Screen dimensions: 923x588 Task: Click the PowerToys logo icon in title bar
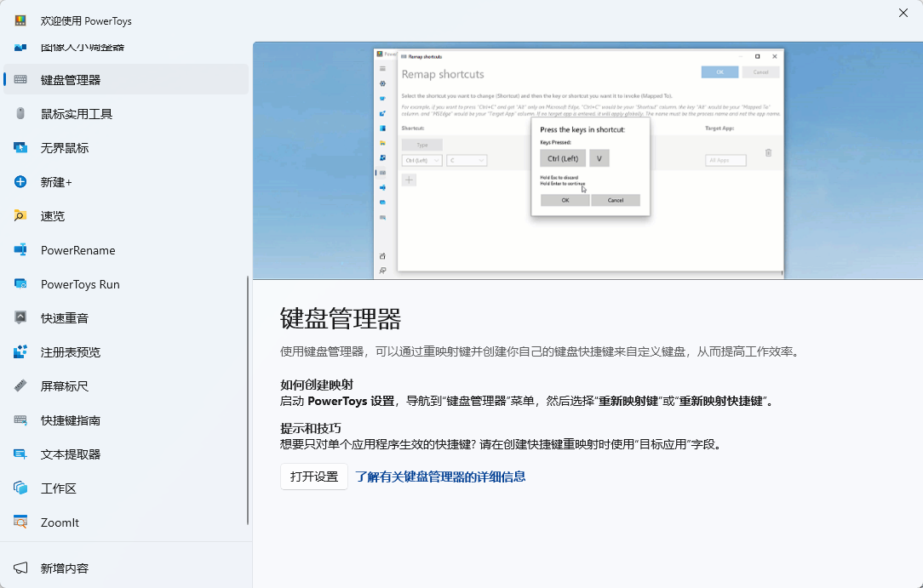pyautogui.click(x=20, y=20)
